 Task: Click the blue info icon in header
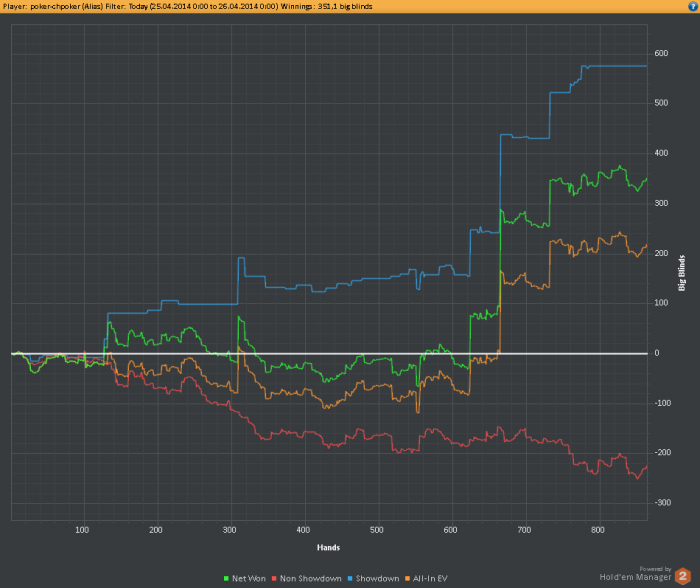click(694, 6)
